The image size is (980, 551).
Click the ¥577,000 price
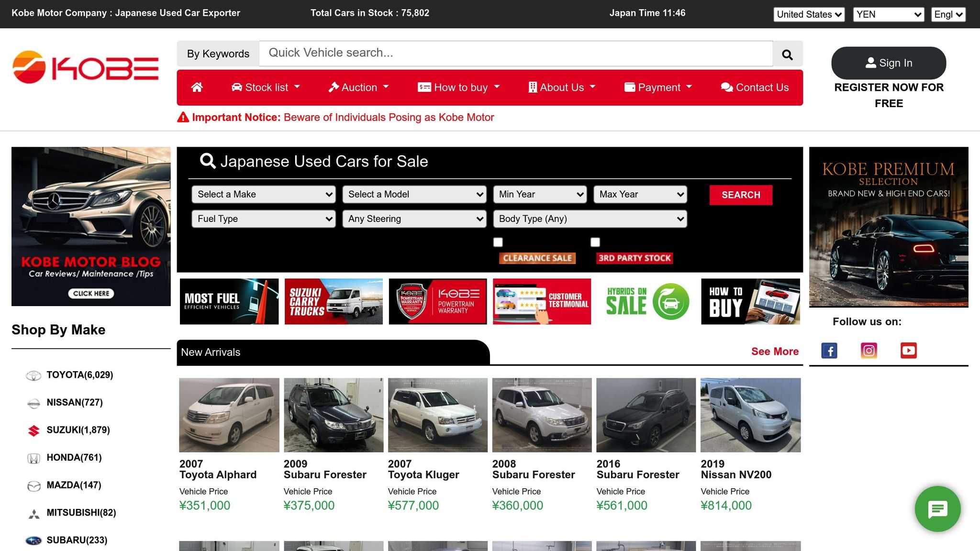tap(413, 506)
